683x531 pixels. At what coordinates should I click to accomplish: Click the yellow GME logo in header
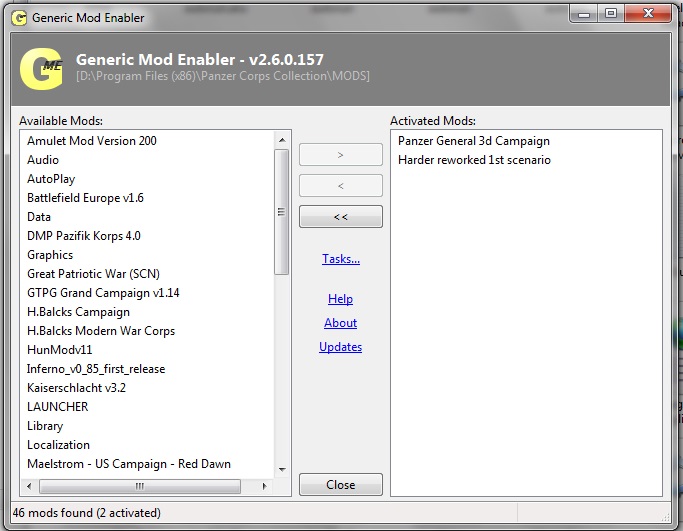click(41, 69)
